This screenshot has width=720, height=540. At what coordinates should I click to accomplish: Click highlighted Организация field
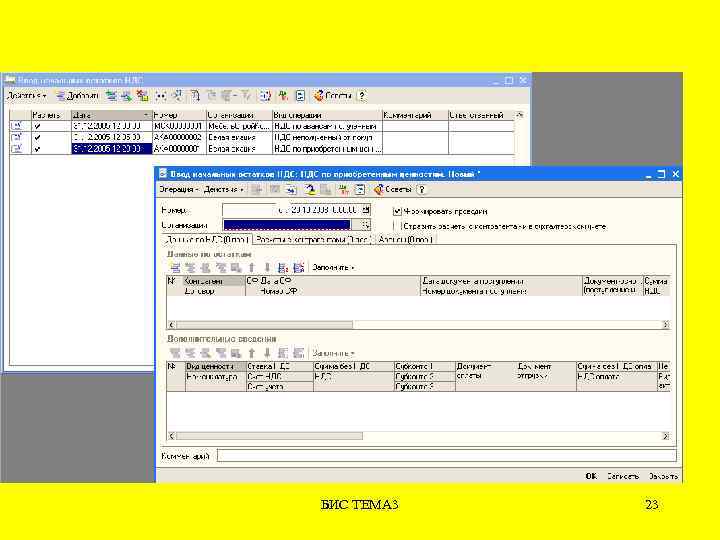point(287,225)
